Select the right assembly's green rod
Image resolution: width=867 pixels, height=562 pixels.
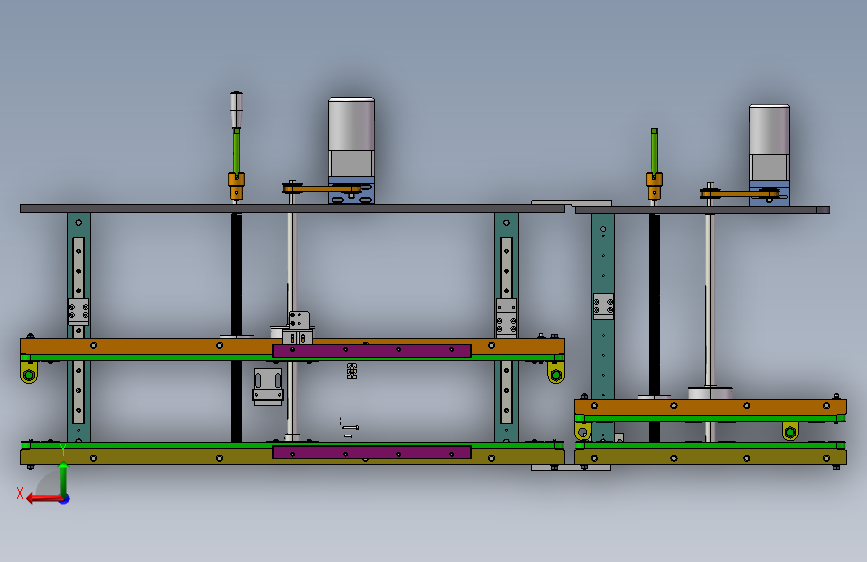coord(654,152)
